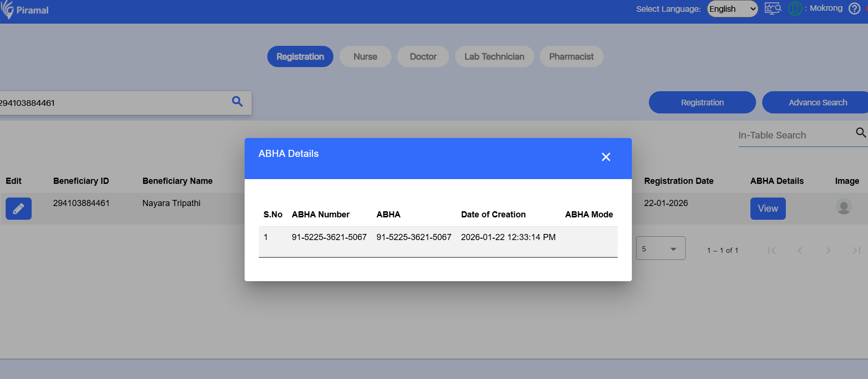Image resolution: width=868 pixels, height=379 pixels.
Task: Switch to the Doctor tab
Action: coord(423,57)
